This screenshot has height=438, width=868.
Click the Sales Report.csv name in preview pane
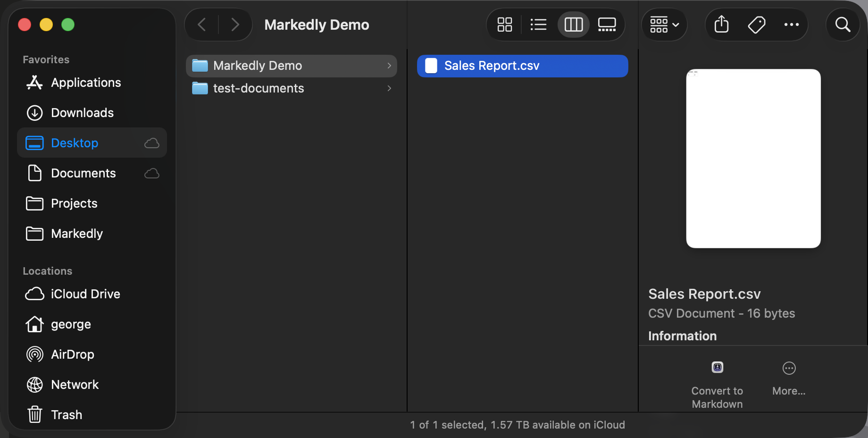click(x=704, y=294)
